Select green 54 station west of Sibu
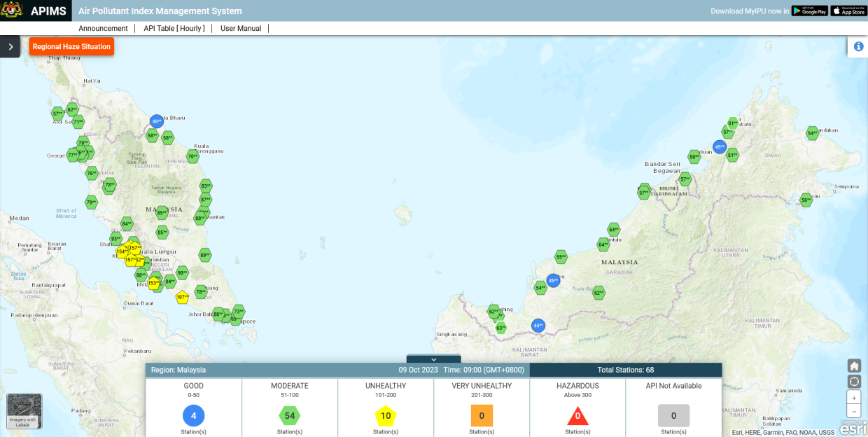This screenshot has width=868, height=437. pyautogui.click(x=540, y=287)
